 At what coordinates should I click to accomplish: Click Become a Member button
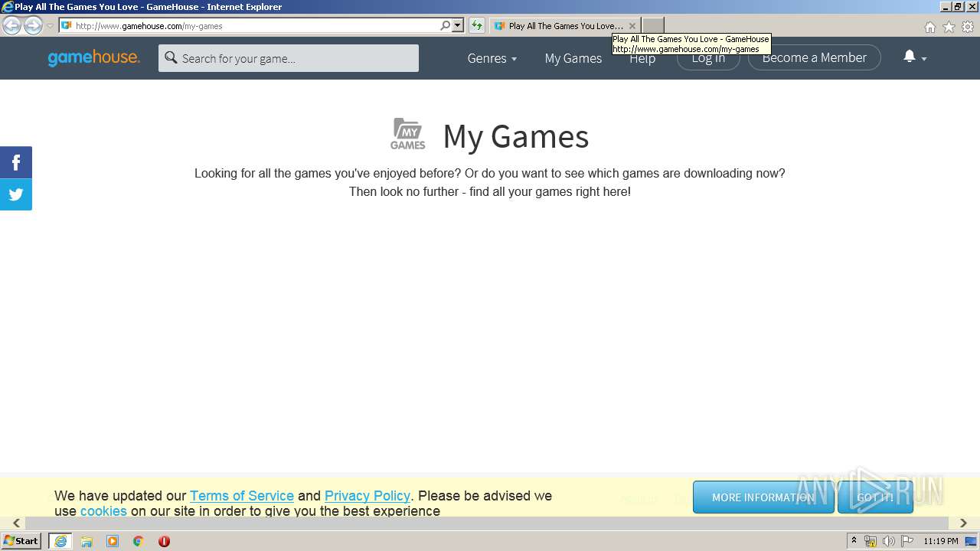point(815,58)
